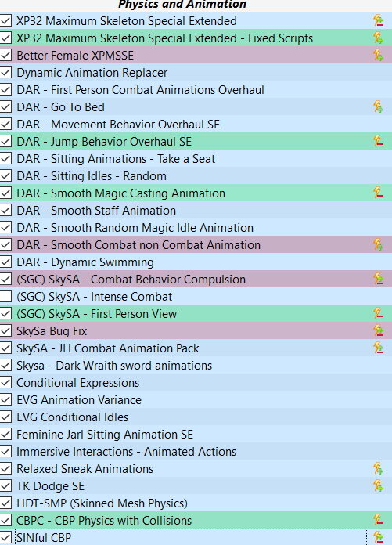Click conflict icon on XP32 Fixed Scripts row
392x545 pixels.
coord(379,38)
